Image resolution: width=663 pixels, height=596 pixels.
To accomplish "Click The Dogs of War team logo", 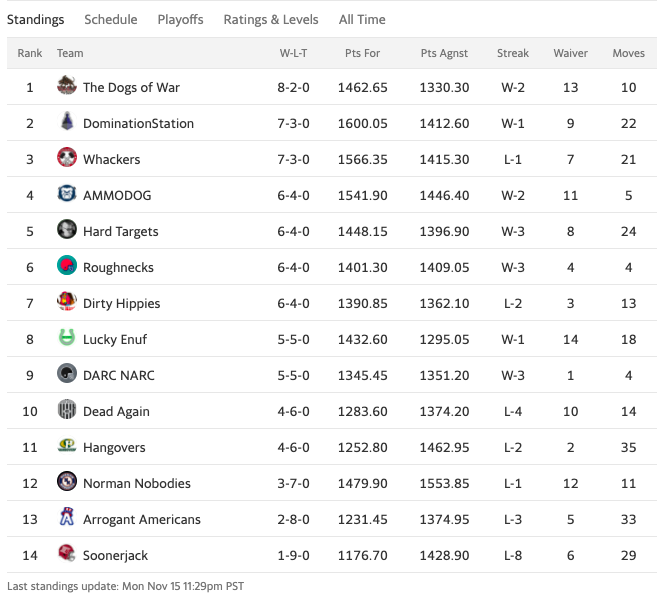I will click(x=67, y=86).
